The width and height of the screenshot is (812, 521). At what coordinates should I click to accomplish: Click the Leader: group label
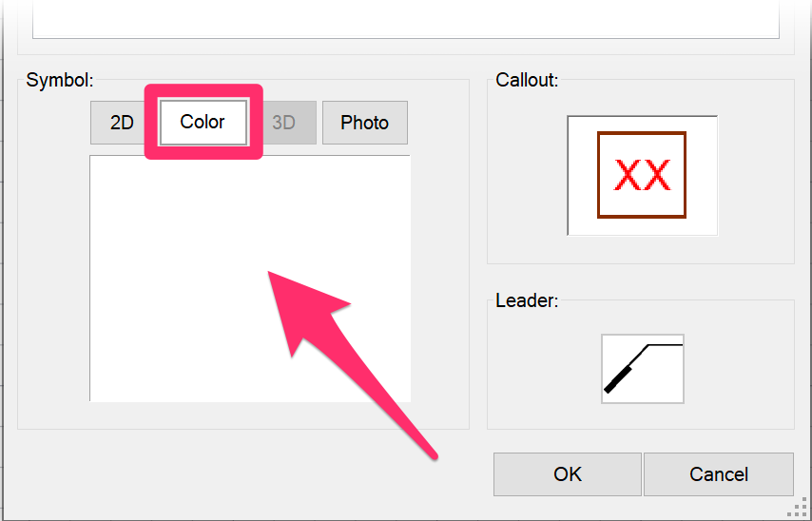pos(527,300)
